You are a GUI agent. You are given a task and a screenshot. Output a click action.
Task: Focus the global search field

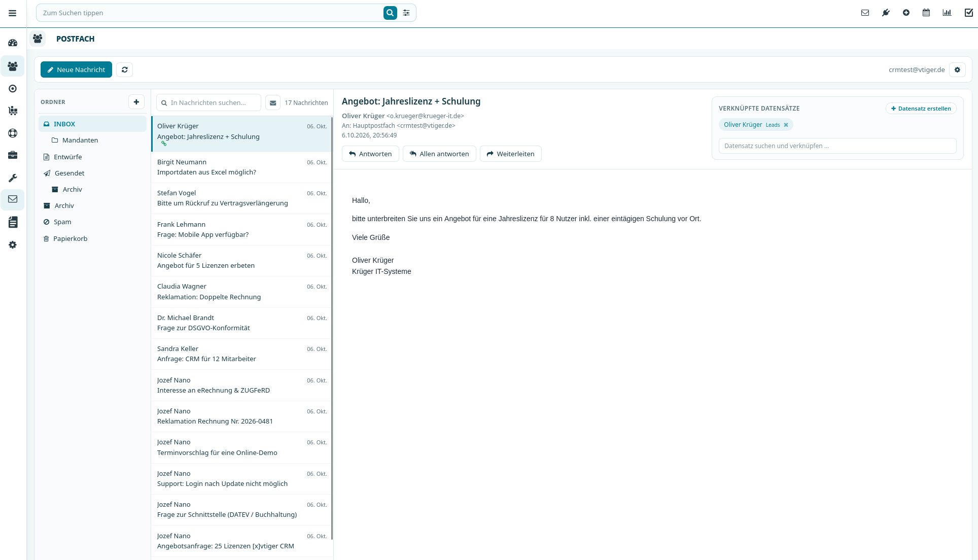click(x=211, y=13)
